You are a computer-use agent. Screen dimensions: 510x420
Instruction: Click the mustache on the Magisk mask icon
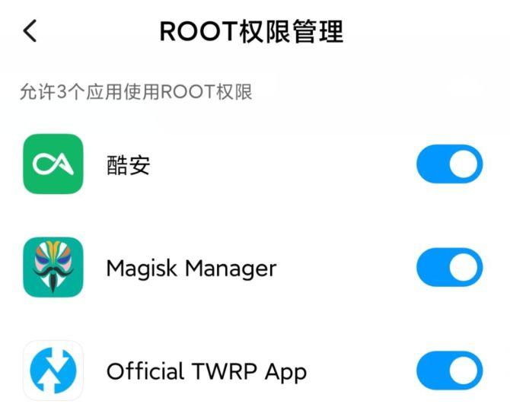click(53, 272)
